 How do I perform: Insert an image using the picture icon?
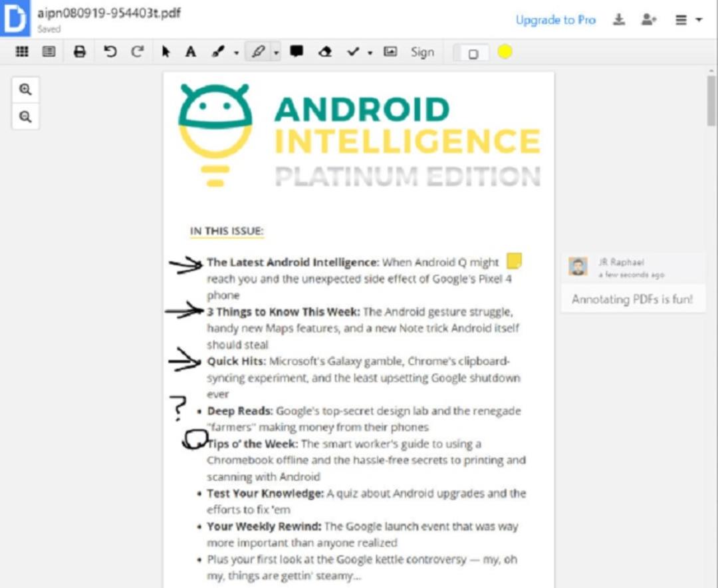[390, 51]
